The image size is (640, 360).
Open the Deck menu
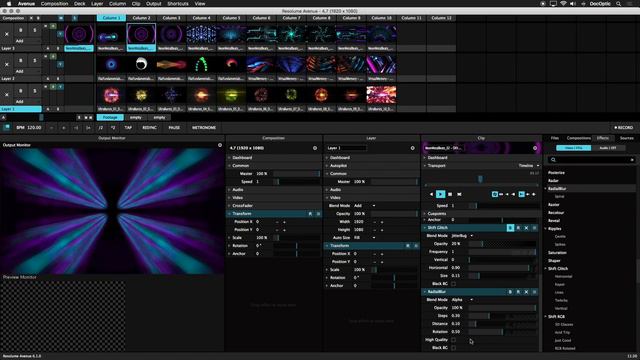click(x=80, y=4)
